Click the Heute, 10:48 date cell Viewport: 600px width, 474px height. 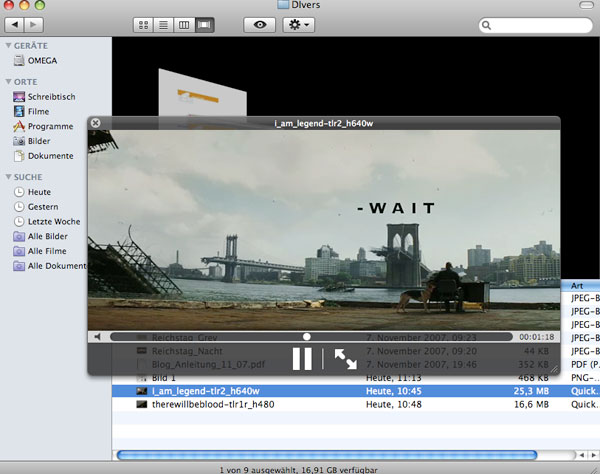tap(394, 404)
